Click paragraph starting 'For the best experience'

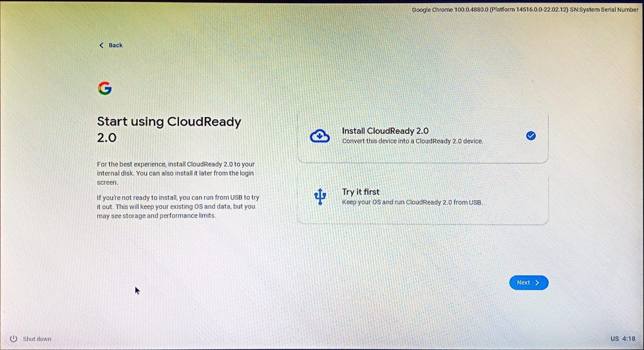pyautogui.click(x=176, y=173)
